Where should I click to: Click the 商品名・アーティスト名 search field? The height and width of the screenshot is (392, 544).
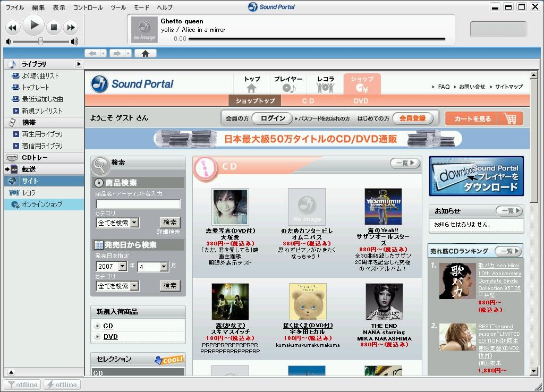pyautogui.click(x=138, y=204)
